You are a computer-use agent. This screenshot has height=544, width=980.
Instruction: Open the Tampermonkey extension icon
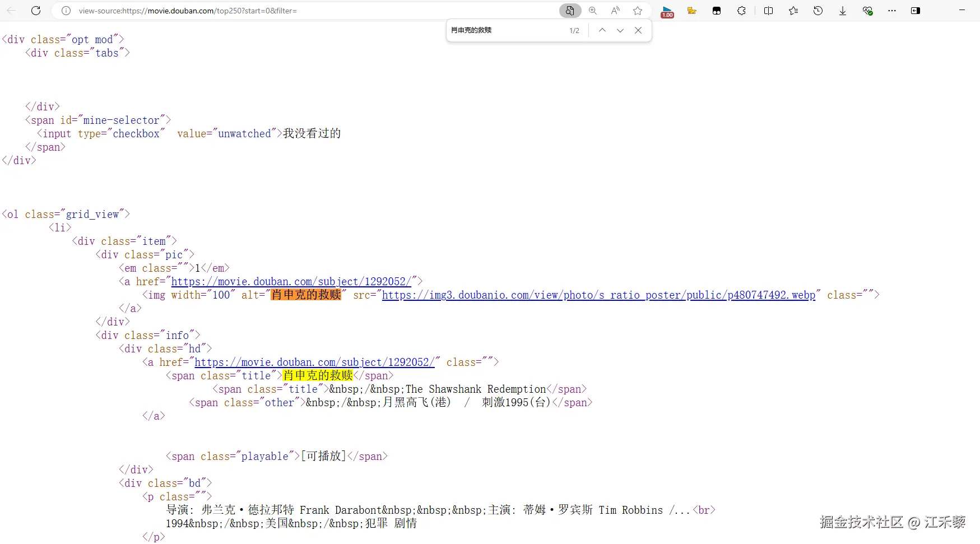pyautogui.click(x=717, y=11)
